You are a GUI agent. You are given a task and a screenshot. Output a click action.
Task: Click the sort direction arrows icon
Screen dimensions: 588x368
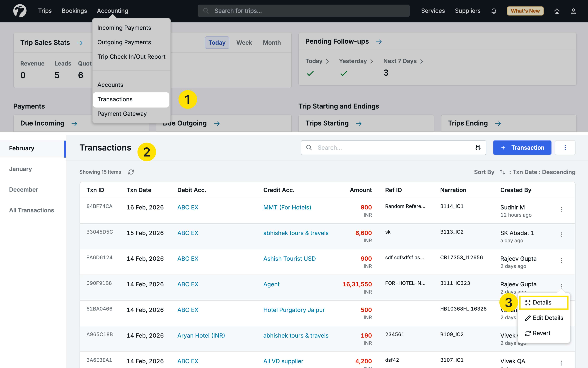tap(502, 172)
